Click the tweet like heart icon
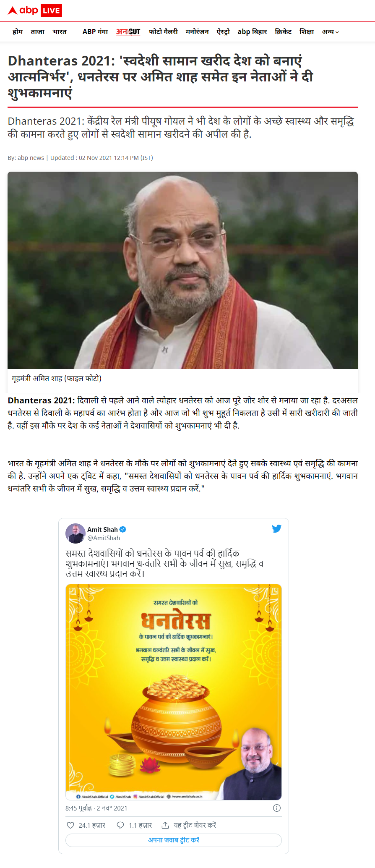The width and height of the screenshot is (375, 868). point(70,825)
